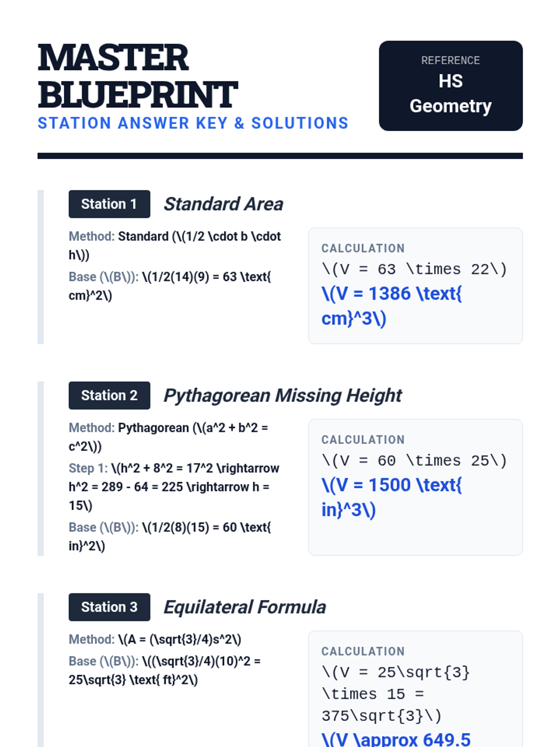Select the Pythagorean Missing Height heading
Viewport: 560px width, 747px height.
coord(283,395)
